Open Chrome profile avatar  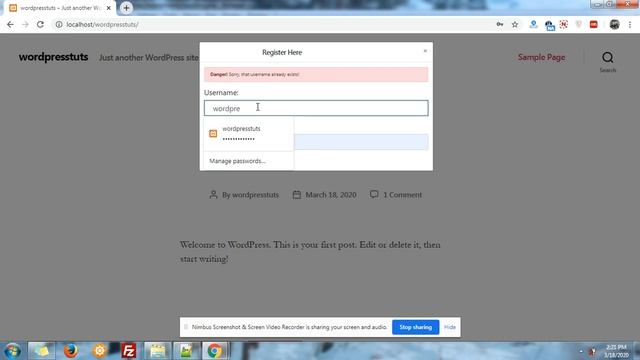point(614,24)
